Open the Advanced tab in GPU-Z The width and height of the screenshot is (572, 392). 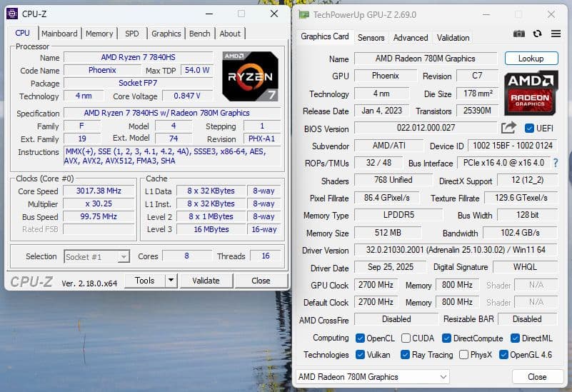click(411, 38)
